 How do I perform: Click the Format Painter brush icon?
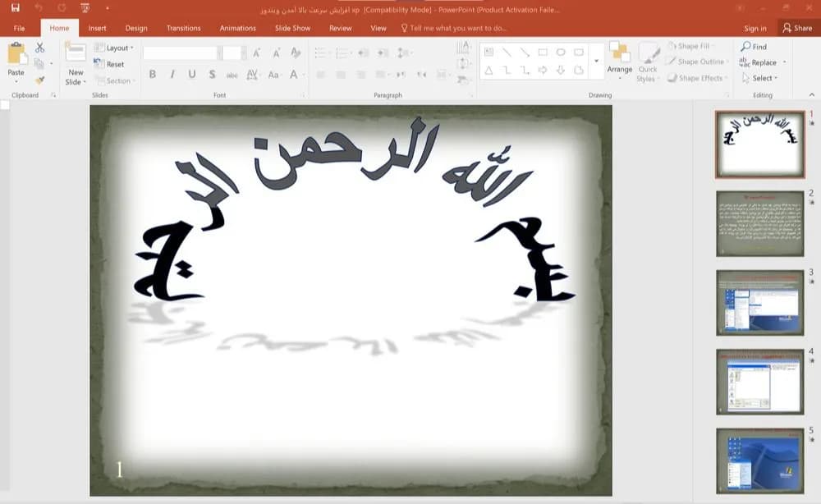[x=39, y=80]
